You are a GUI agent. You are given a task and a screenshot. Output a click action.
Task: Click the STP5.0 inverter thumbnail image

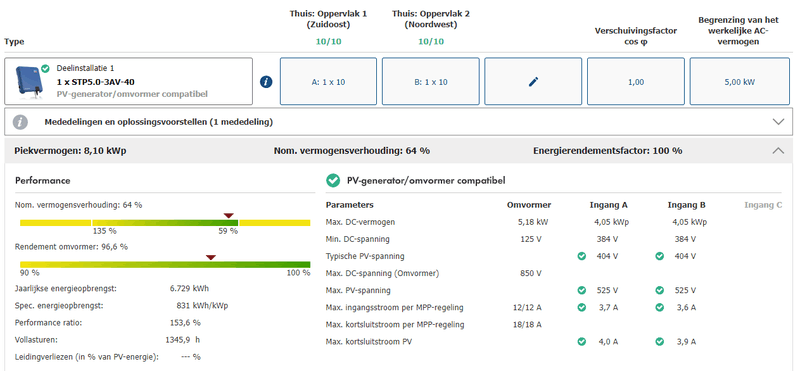click(x=29, y=82)
